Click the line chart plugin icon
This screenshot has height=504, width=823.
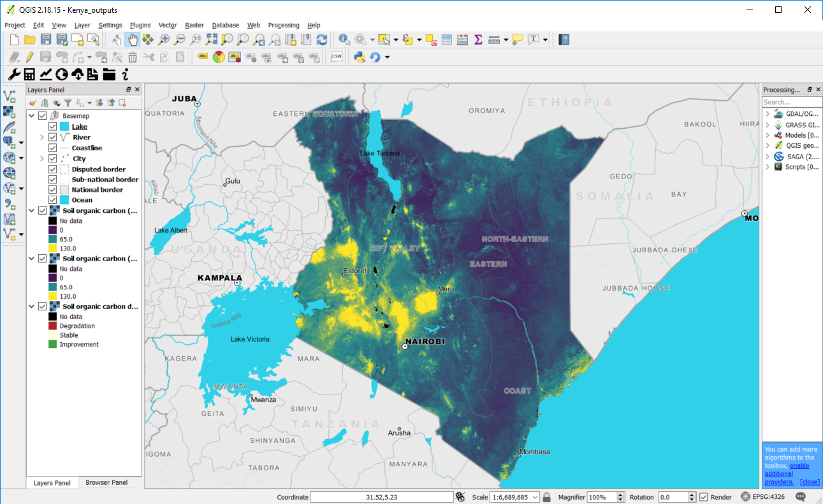point(46,74)
